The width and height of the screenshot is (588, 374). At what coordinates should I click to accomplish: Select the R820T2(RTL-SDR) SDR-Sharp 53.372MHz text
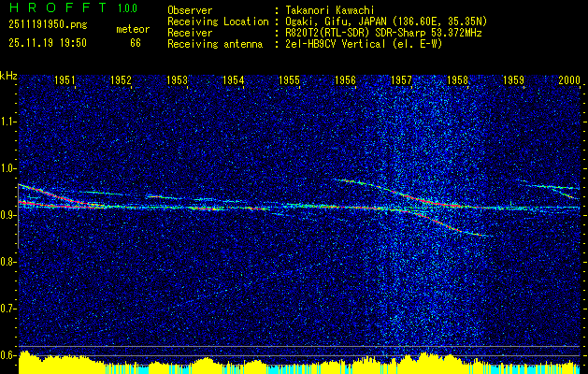pyautogui.click(x=383, y=33)
